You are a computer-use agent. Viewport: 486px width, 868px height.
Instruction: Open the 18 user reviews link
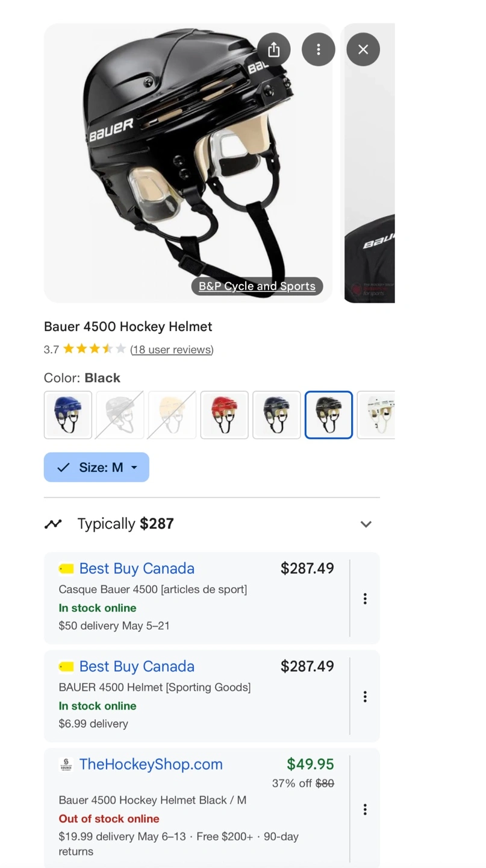coord(172,350)
